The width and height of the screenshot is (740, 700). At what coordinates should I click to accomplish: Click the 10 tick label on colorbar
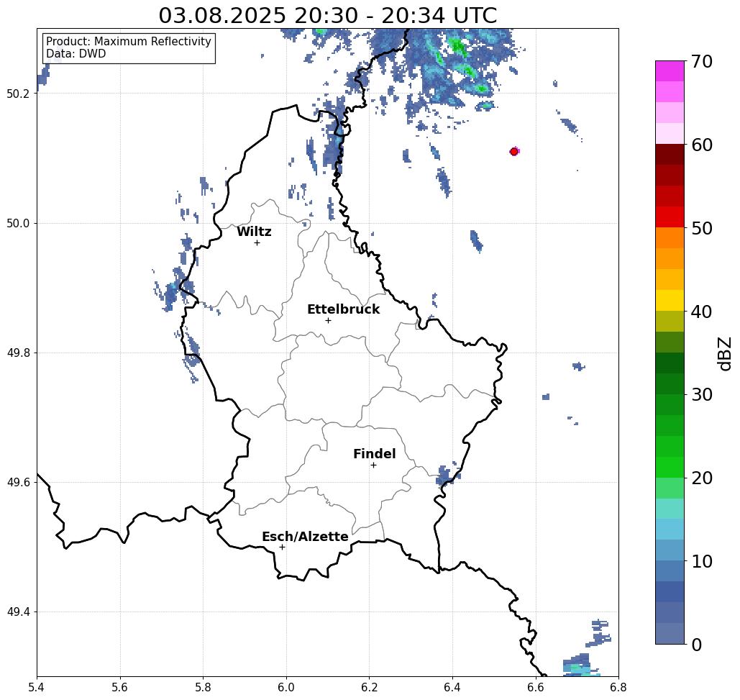pos(701,561)
